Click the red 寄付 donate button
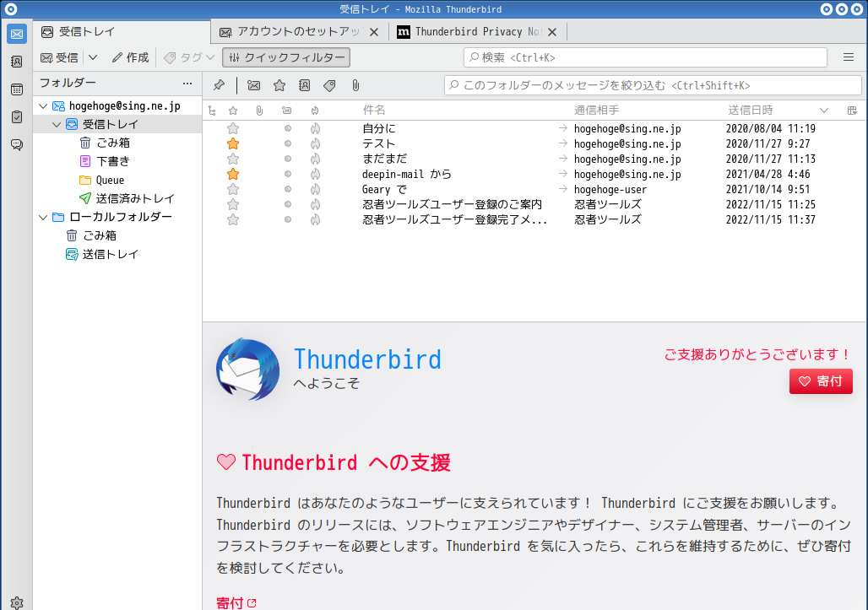The width and height of the screenshot is (868, 610). point(821,381)
